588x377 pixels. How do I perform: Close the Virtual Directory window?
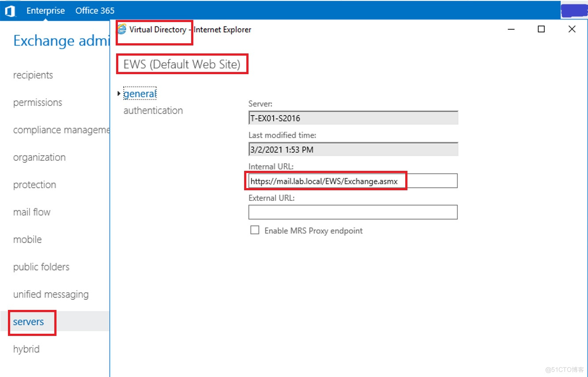[x=572, y=29]
